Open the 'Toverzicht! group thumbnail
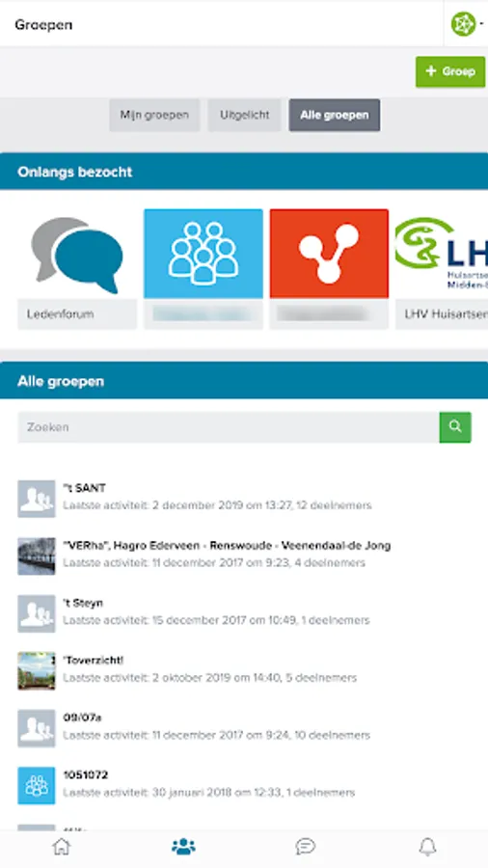The height and width of the screenshot is (868, 488). tap(37, 670)
